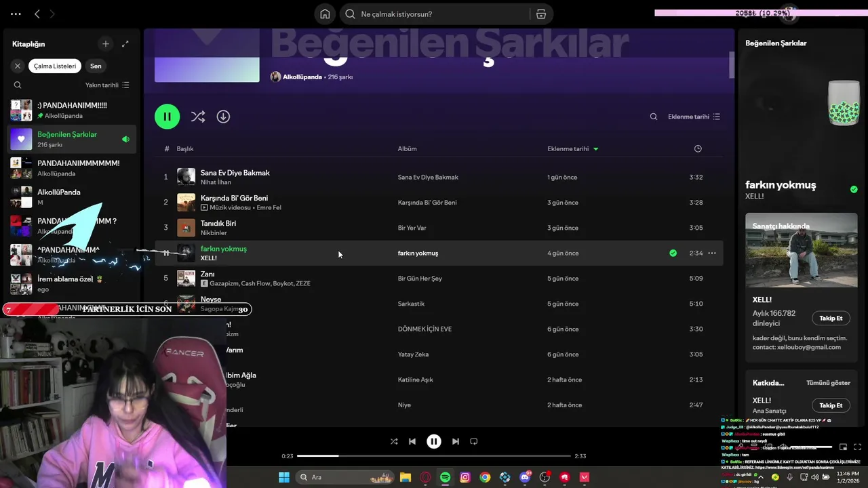Image resolution: width=868 pixels, height=488 pixels.
Task: Open Discord from the taskbar
Action: click(x=525, y=477)
